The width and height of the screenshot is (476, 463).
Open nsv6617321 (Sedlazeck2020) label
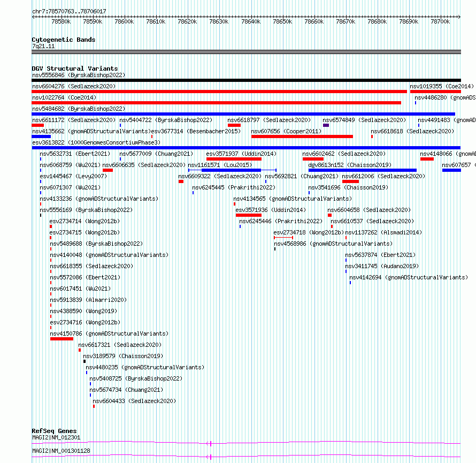[120, 345]
